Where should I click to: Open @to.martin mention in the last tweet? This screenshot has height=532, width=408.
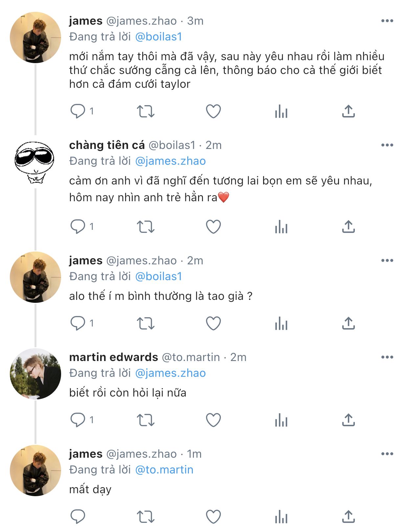pyautogui.click(x=164, y=470)
